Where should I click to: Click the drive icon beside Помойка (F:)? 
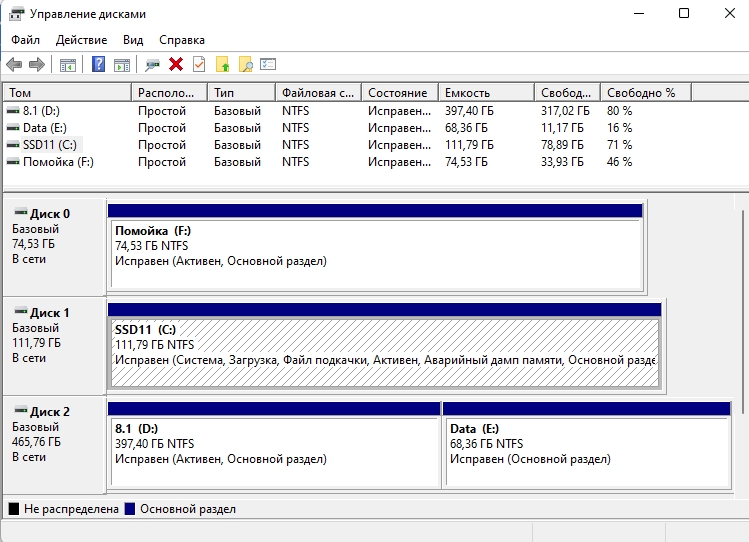[x=13, y=162]
